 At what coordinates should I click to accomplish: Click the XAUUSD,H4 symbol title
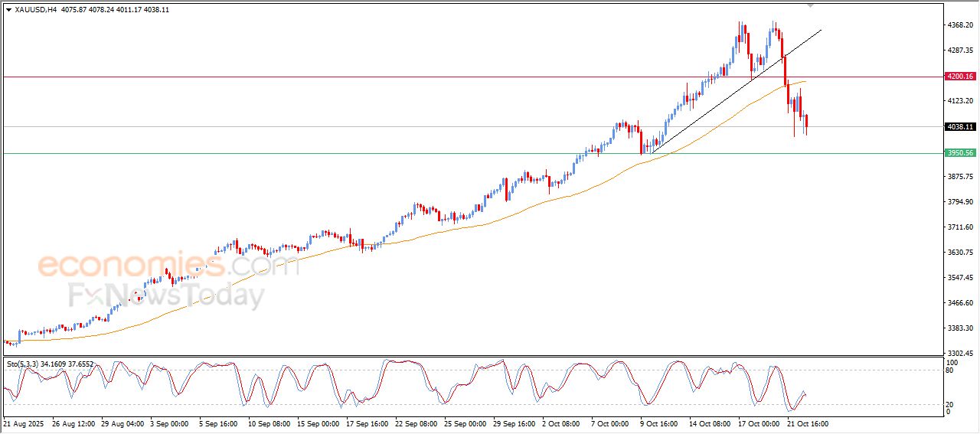point(35,9)
